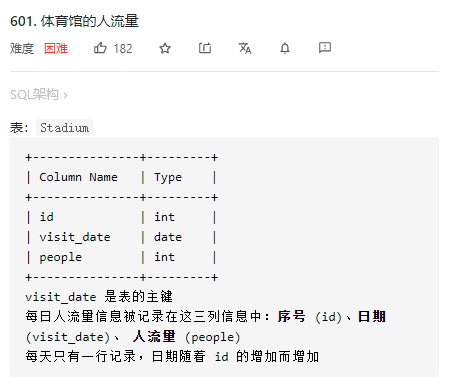Click the visit_date row in schema

pyautogui.click(x=121, y=237)
